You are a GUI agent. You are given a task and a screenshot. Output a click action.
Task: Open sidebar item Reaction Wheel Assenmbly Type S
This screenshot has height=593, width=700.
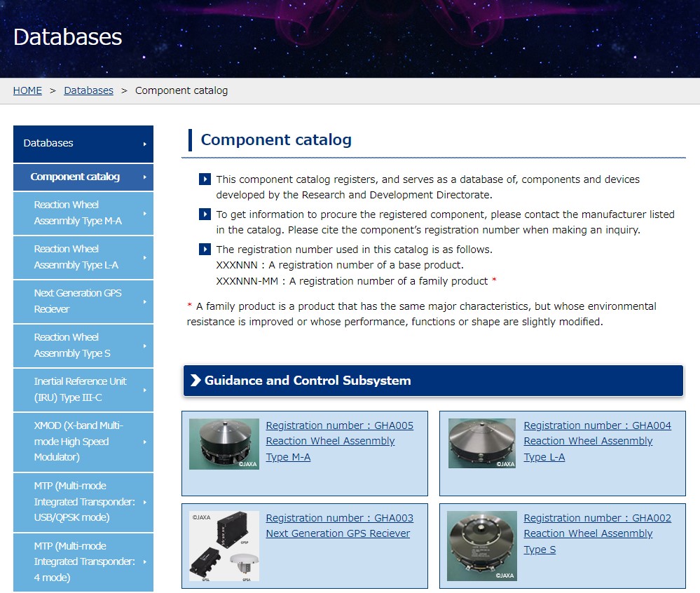[x=83, y=346]
